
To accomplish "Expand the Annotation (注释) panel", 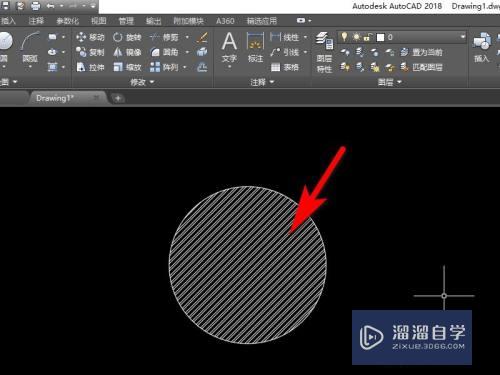I will (262, 82).
